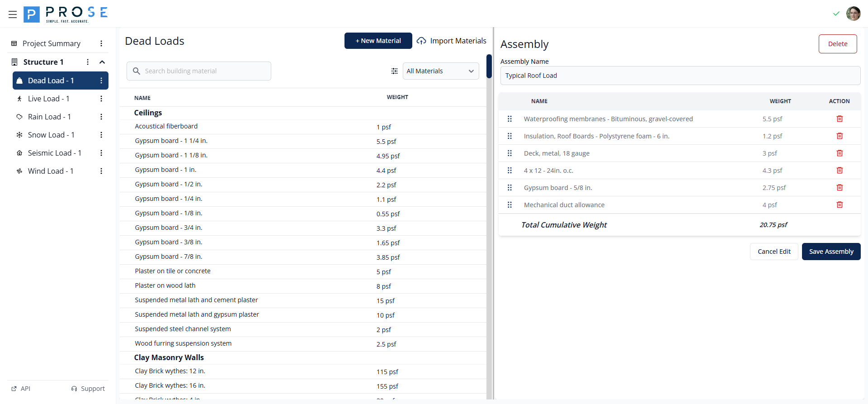Click the Clay Masonry Walls category header
Image resolution: width=868 pixels, height=404 pixels.
pos(169,357)
